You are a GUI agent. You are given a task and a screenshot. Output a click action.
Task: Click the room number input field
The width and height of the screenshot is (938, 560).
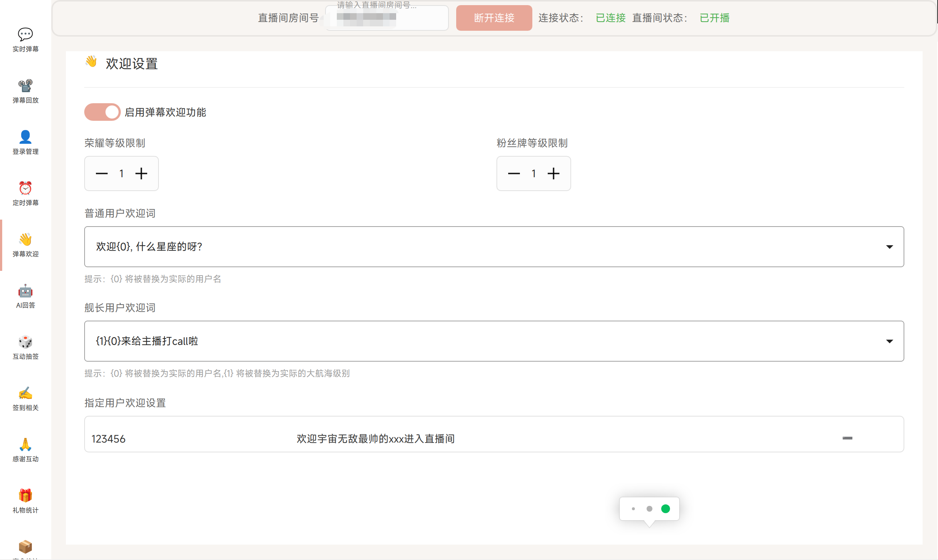(x=386, y=18)
